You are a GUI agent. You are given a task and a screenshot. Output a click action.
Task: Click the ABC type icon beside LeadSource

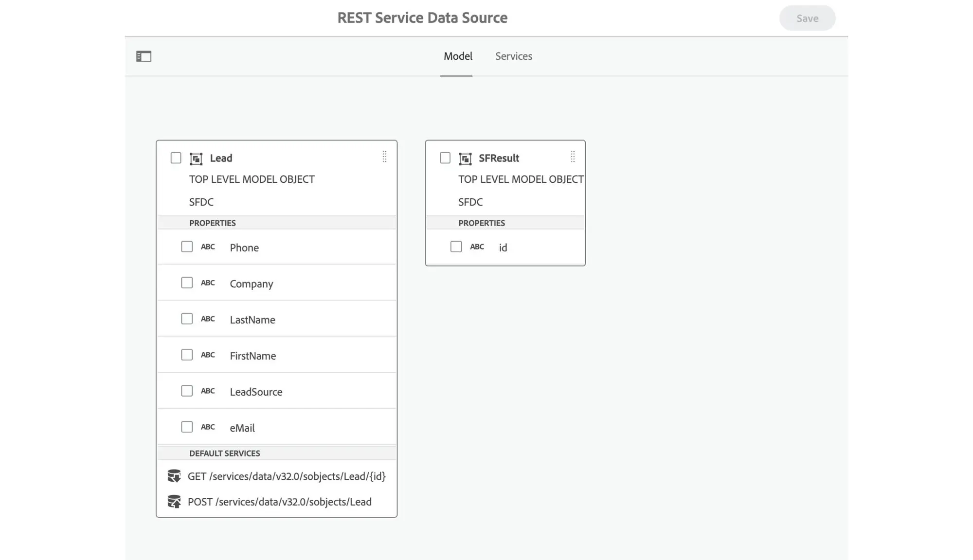point(208,390)
